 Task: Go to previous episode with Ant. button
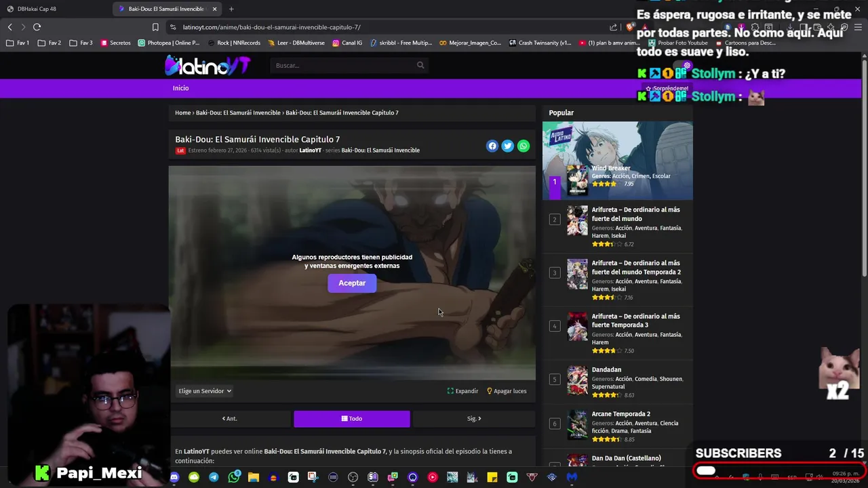click(230, 419)
